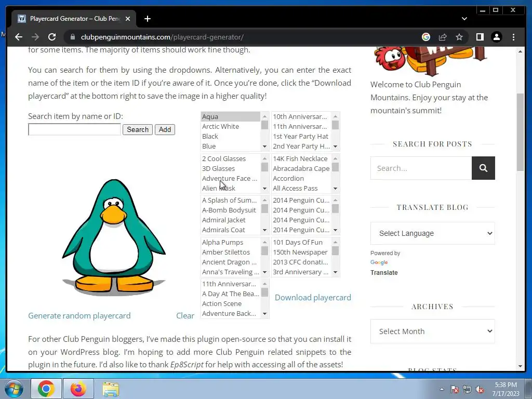Select All Access Pass item

click(301, 188)
